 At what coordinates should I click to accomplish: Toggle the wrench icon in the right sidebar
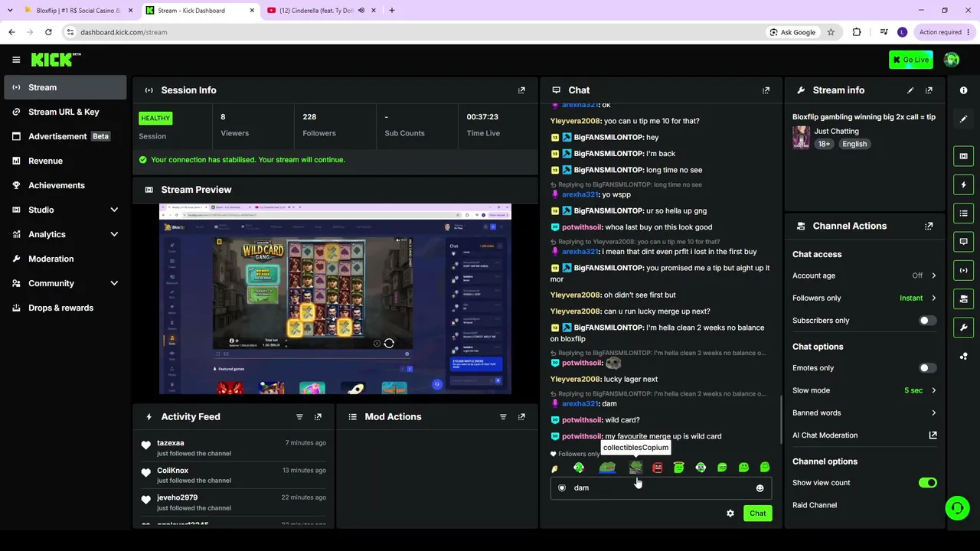click(x=963, y=328)
